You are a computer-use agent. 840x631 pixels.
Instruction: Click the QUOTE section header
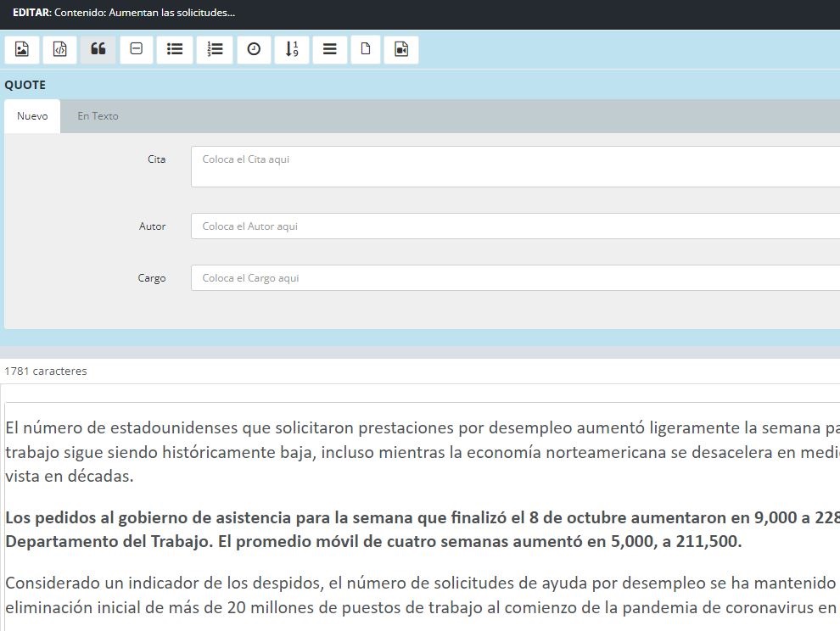pos(25,85)
